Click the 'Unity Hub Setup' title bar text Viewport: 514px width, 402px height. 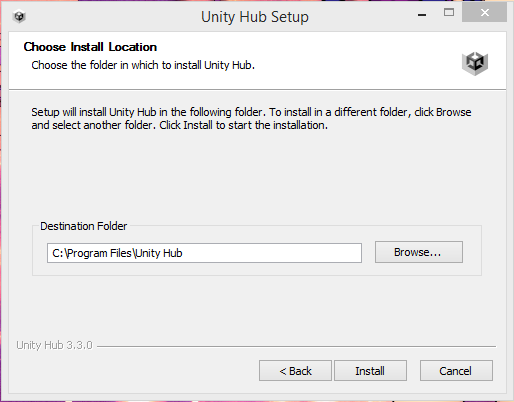tap(255, 17)
